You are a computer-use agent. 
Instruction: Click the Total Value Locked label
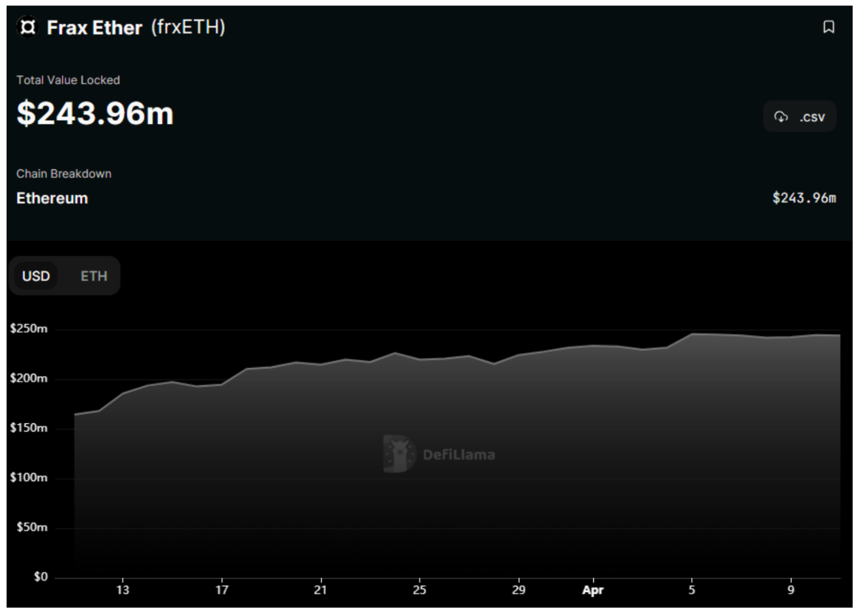pyautogui.click(x=68, y=80)
